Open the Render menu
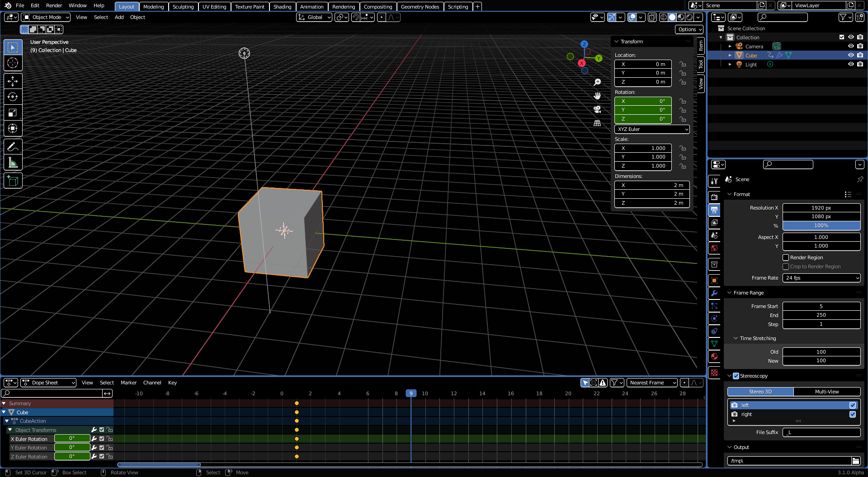 tap(54, 5)
